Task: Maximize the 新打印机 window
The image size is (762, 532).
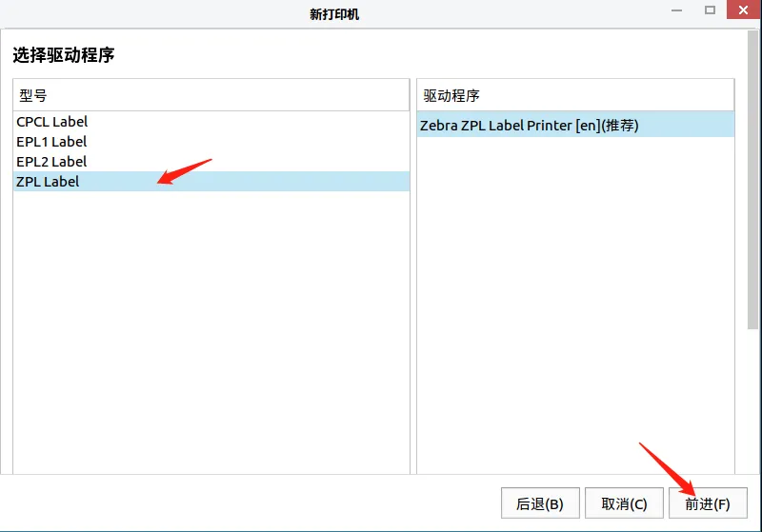Action: click(710, 11)
